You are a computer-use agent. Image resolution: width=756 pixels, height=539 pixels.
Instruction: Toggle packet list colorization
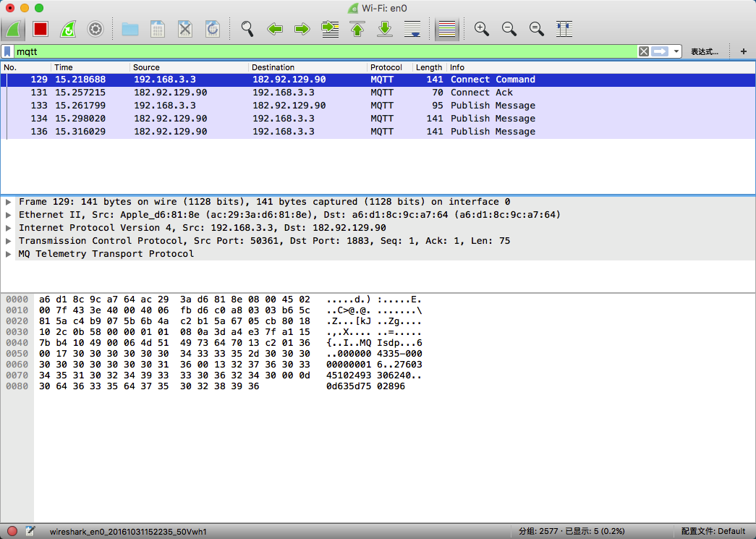click(x=447, y=29)
